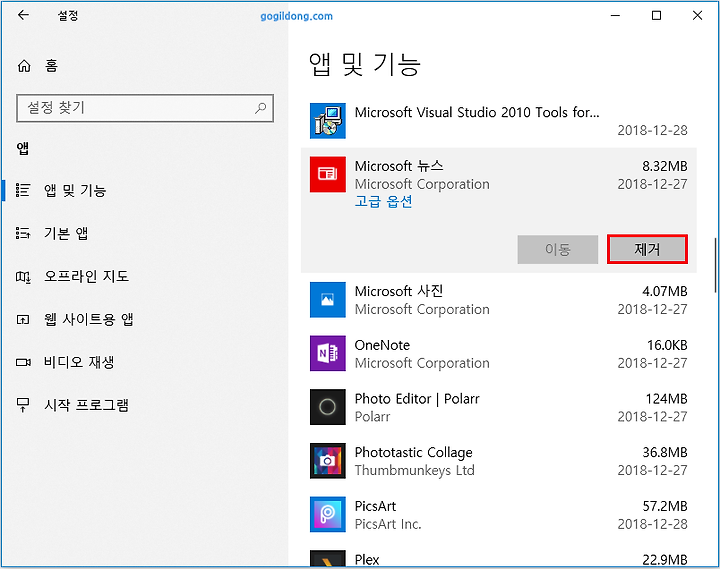
Task: Click the Thumbmunkeys Ltd publisher text
Action: (415, 470)
